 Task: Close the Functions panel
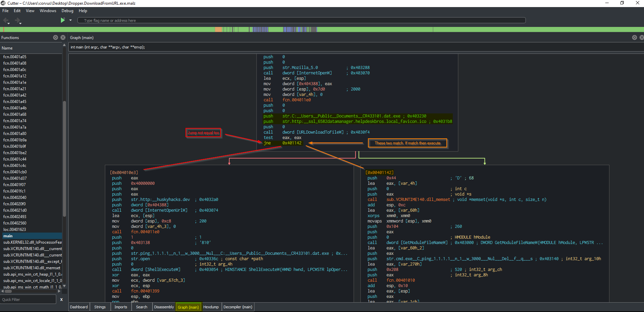tap(63, 37)
